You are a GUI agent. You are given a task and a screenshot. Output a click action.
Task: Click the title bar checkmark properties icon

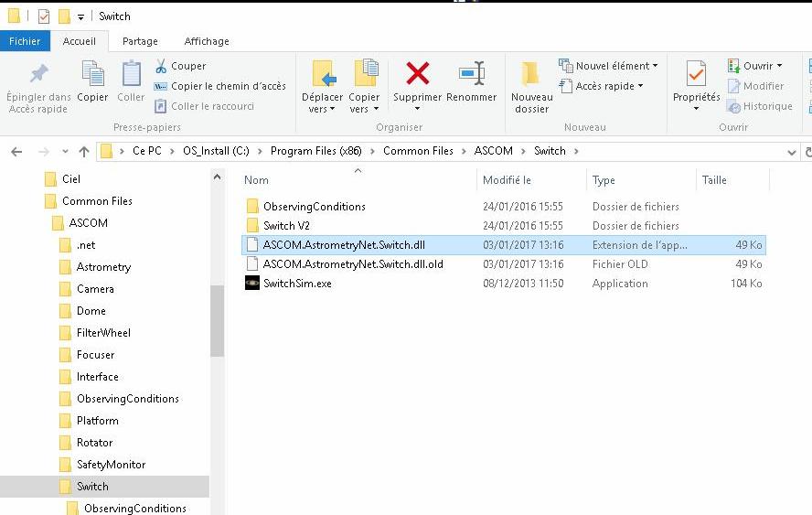tap(44, 16)
